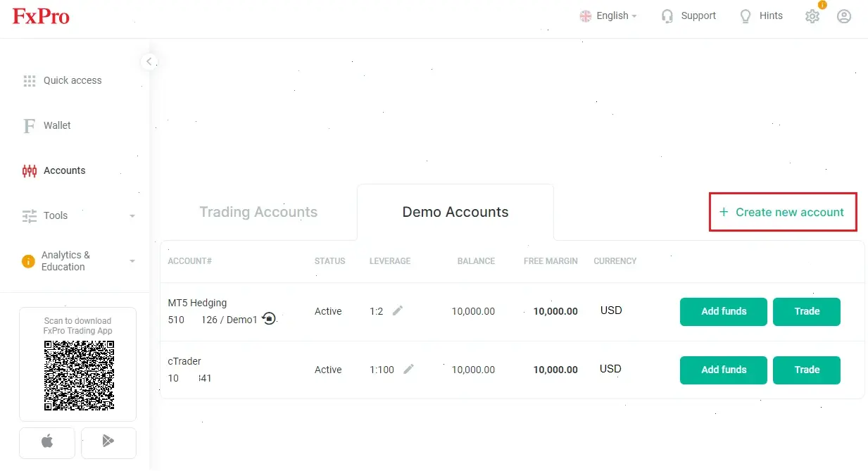Click Create new account
Viewport: 868px width, 471px height.
[782, 212]
